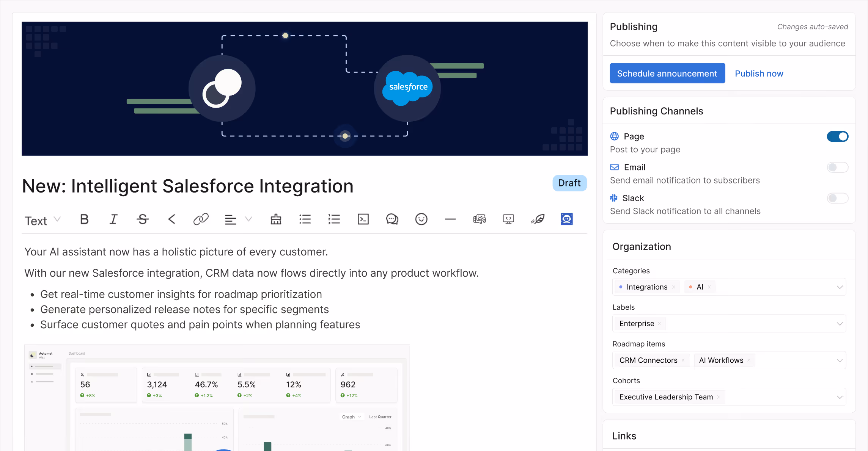This screenshot has height=451, width=868.
Task: Click the 'Changes auto-saved' status text
Action: pos(813,27)
